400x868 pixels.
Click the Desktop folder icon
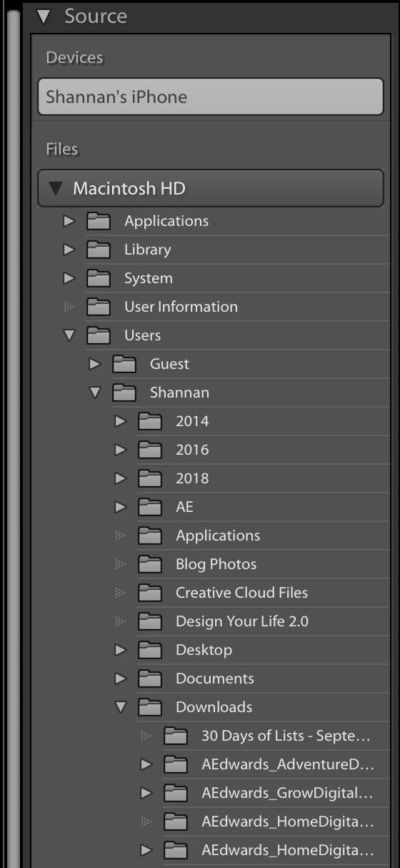point(150,650)
